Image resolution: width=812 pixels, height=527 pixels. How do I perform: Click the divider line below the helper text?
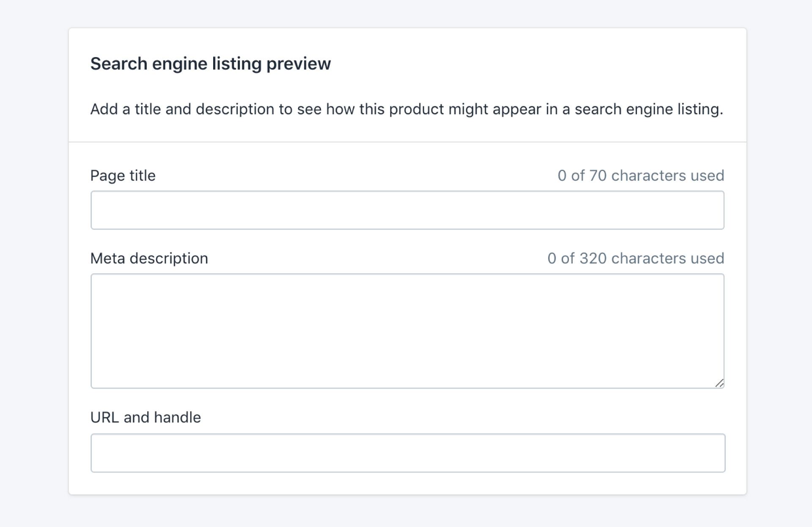click(407, 142)
